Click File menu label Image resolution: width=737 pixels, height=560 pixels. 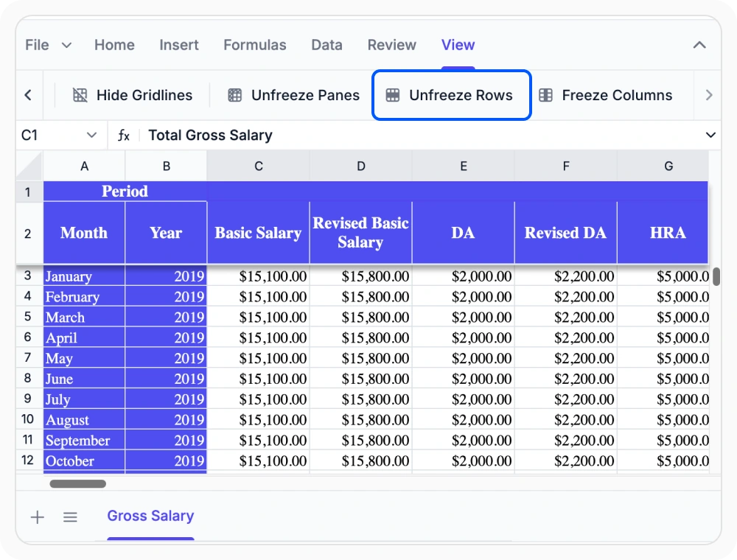point(37,45)
